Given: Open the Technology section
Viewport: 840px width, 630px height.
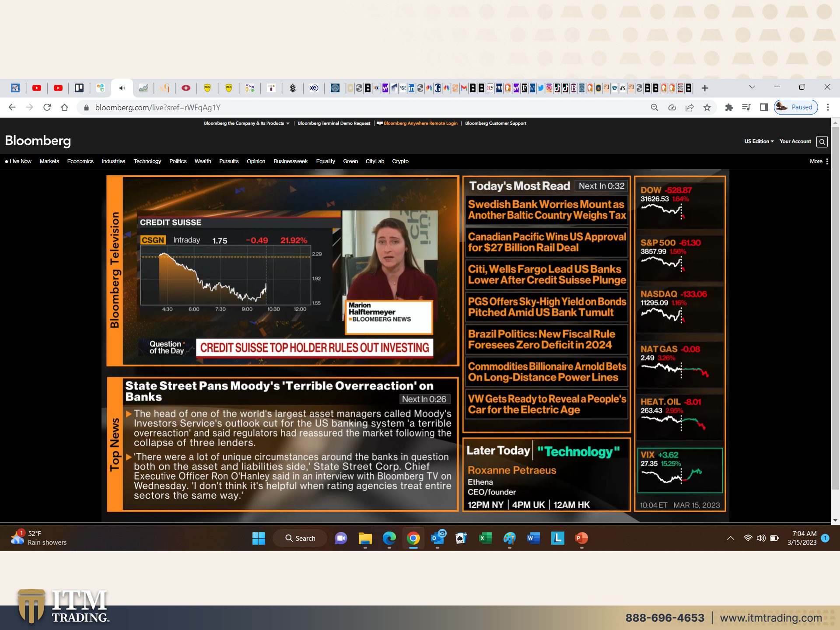Looking at the screenshot, I should pos(147,161).
